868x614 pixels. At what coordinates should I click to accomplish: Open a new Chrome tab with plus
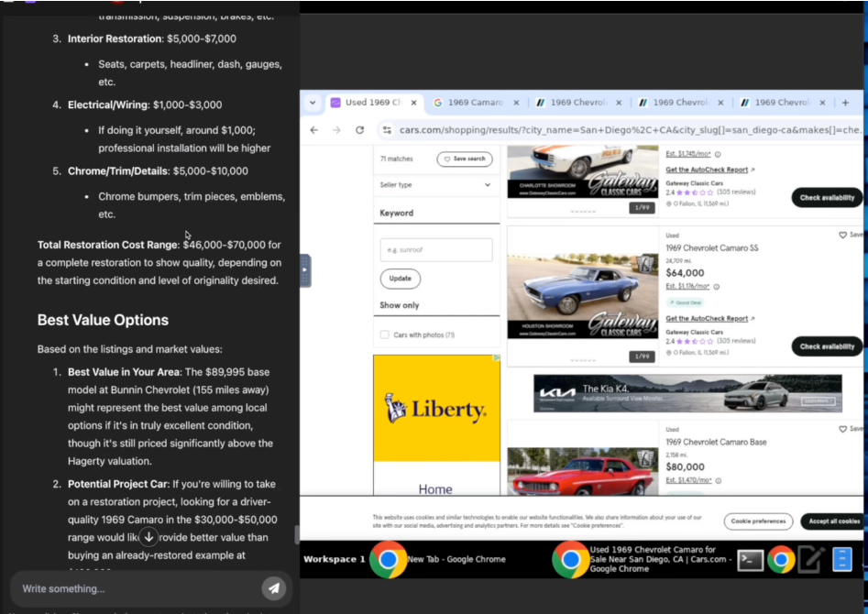tap(845, 103)
